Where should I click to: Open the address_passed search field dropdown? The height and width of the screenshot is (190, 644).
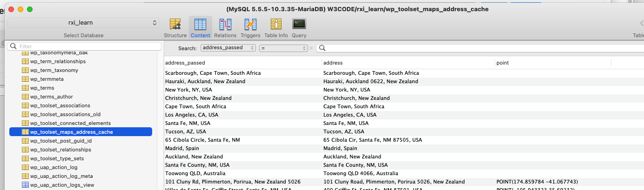pyautogui.click(x=228, y=47)
